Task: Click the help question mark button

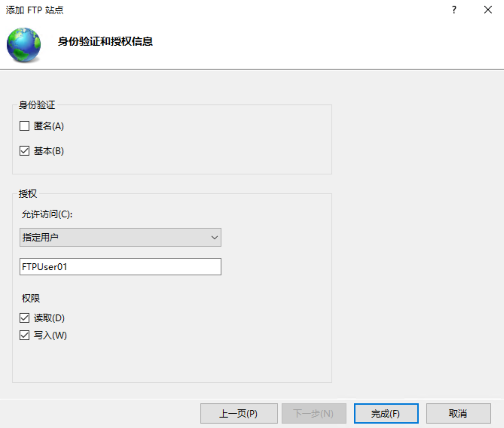Action: pos(454,10)
